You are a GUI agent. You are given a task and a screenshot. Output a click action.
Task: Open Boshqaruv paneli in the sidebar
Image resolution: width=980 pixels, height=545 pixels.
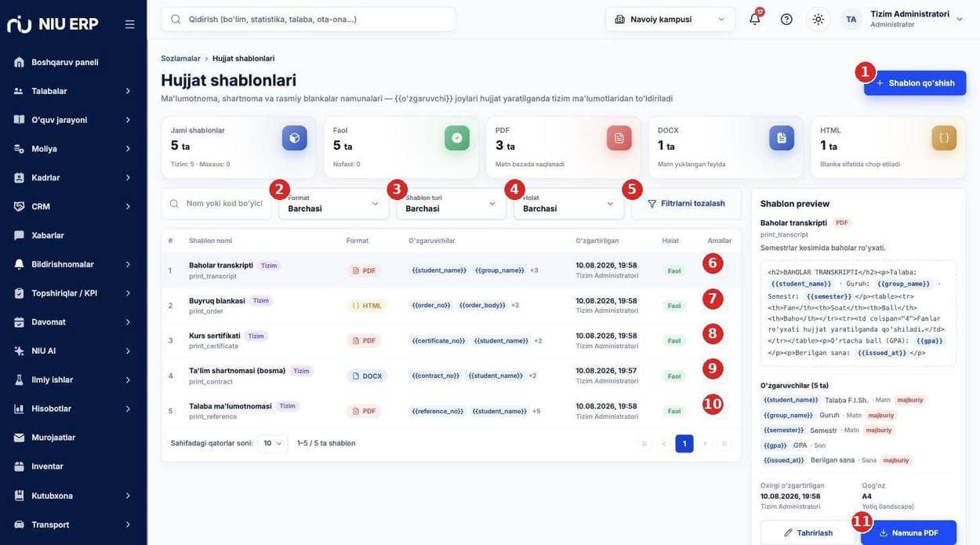[73, 62]
